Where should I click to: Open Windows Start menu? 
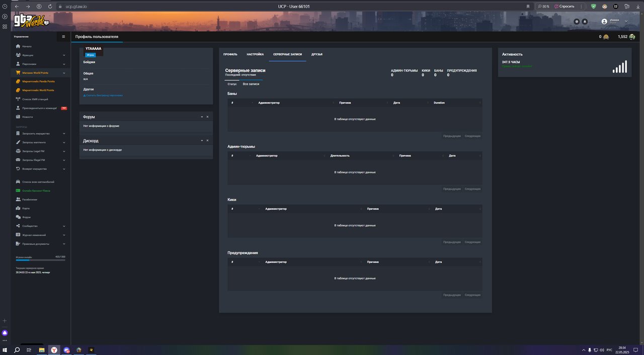point(5,350)
